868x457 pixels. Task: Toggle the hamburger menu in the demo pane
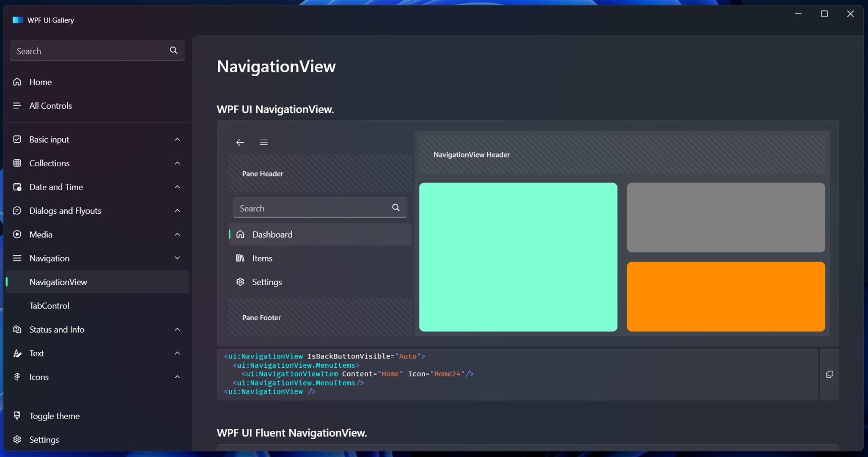click(x=264, y=143)
